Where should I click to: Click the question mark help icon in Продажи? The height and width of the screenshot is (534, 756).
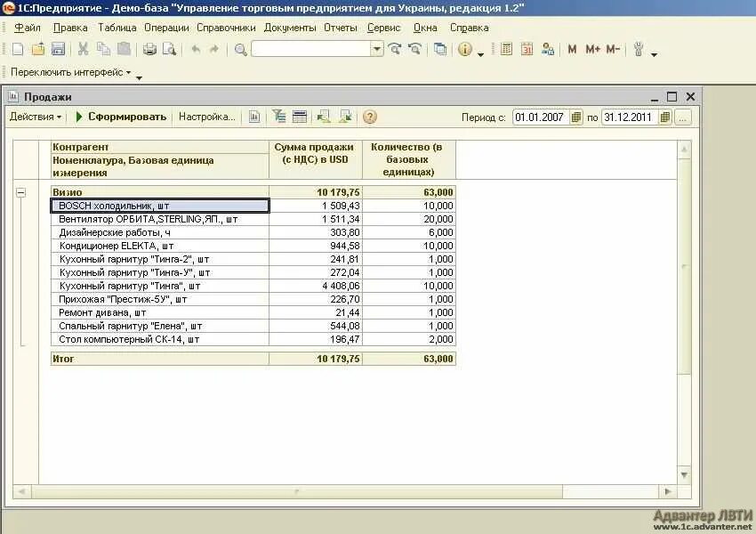point(370,117)
